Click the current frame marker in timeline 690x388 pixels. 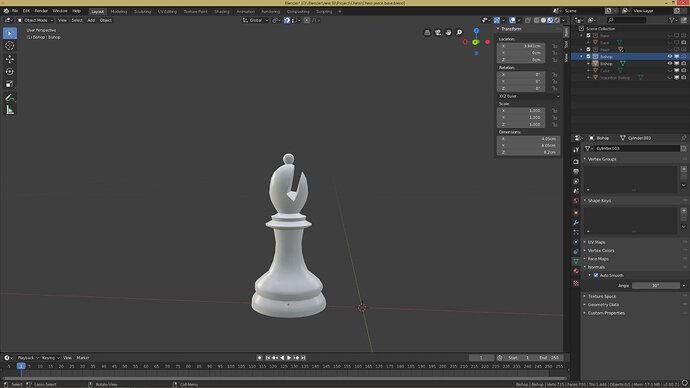21,366
